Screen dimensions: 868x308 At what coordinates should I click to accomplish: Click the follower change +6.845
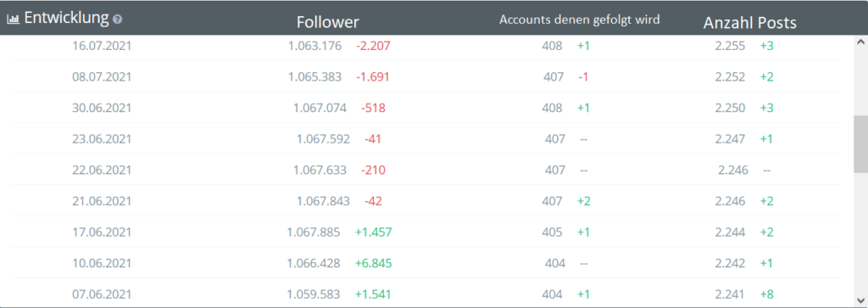pyautogui.click(x=373, y=262)
